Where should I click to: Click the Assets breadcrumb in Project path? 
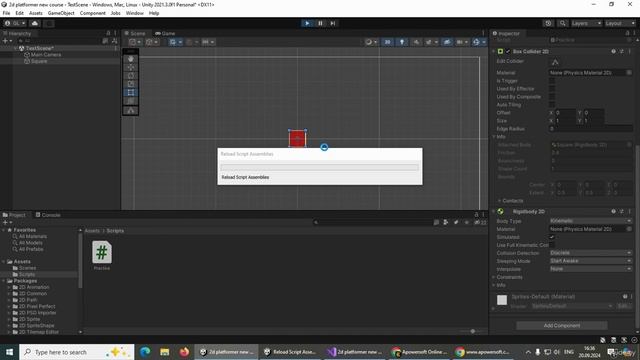[92, 231]
